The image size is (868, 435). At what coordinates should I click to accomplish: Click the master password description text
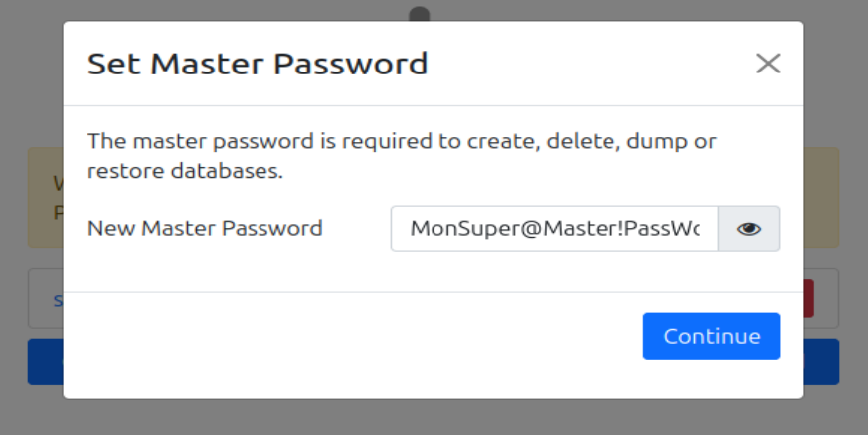(x=402, y=155)
